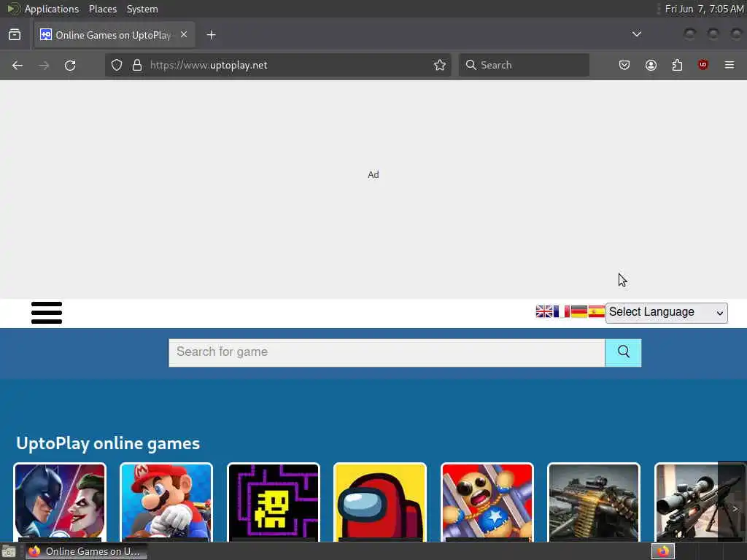Image resolution: width=747 pixels, height=560 pixels.
Task: Click the Online Games taskbar window button
Action: pos(86,551)
